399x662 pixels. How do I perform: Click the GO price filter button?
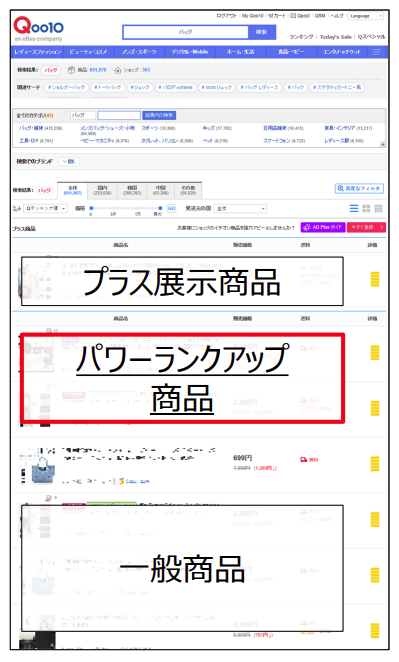click(x=171, y=209)
